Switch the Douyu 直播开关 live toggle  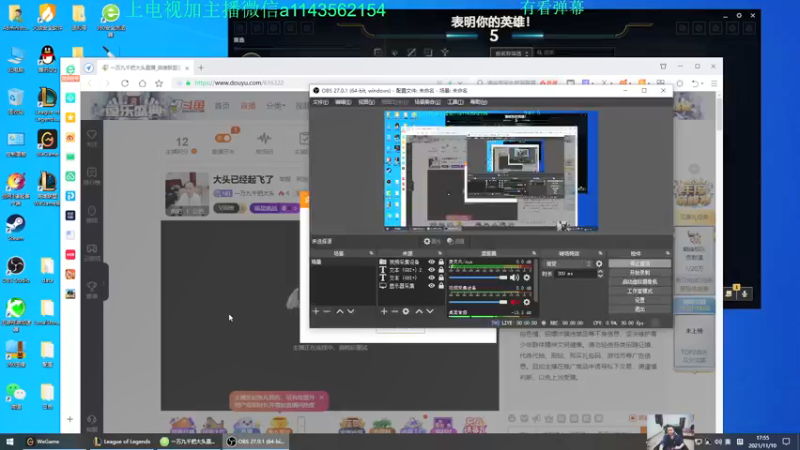(223, 138)
